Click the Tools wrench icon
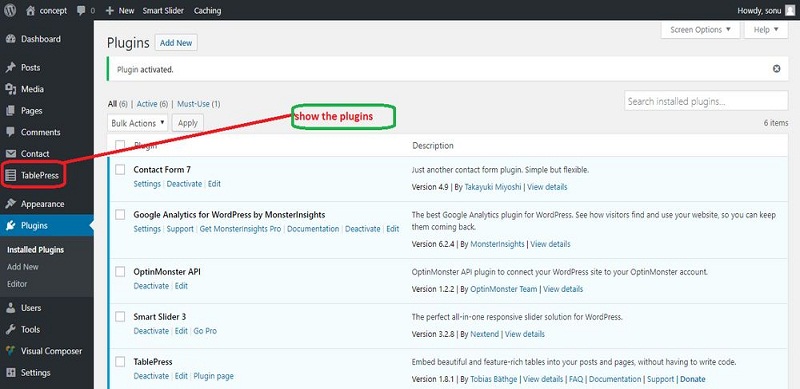 (x=11, y=330)
